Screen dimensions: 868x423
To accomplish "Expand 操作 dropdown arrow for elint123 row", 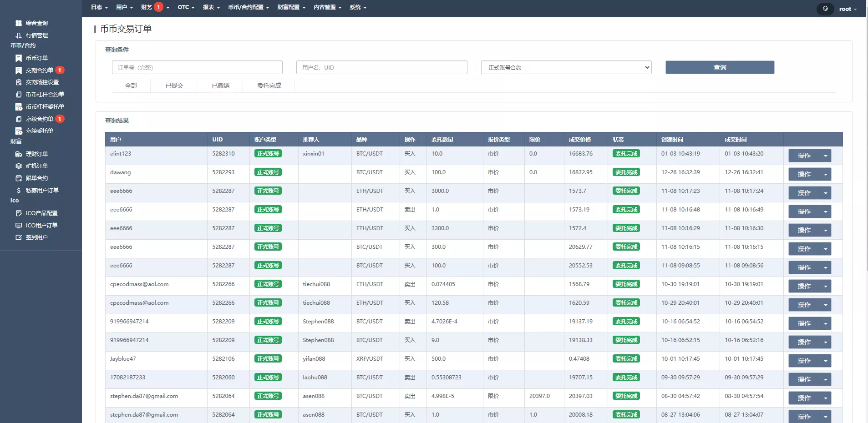I will [825, 156].
